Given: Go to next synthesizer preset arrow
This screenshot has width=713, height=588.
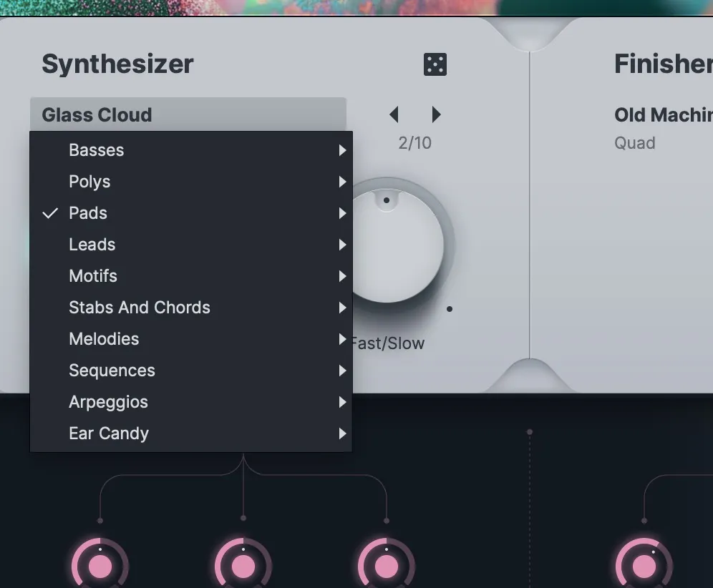Looking at the screenshot, I should (436, 114).
